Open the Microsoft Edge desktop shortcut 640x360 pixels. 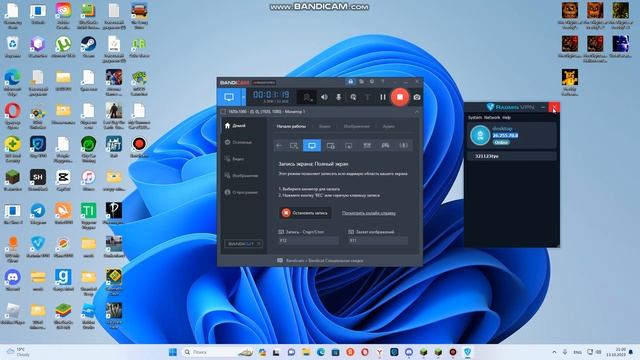click(x=13, y=82)
